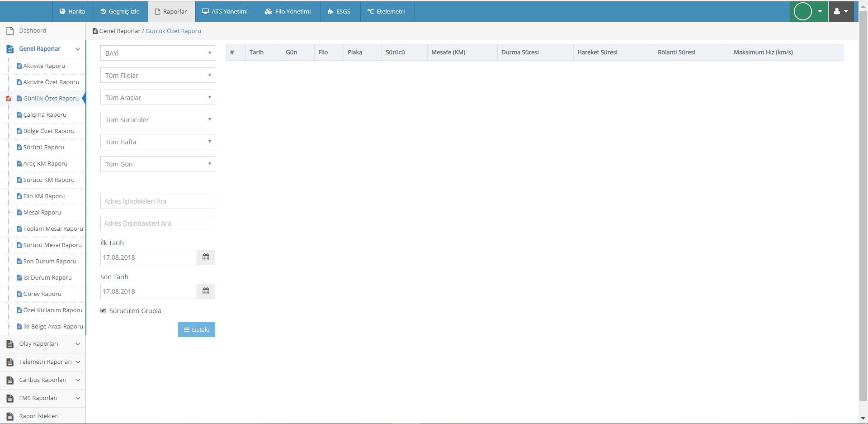Click the vertical page scrollbar
This screenshot has height=424, width=868.
[863, 206]
